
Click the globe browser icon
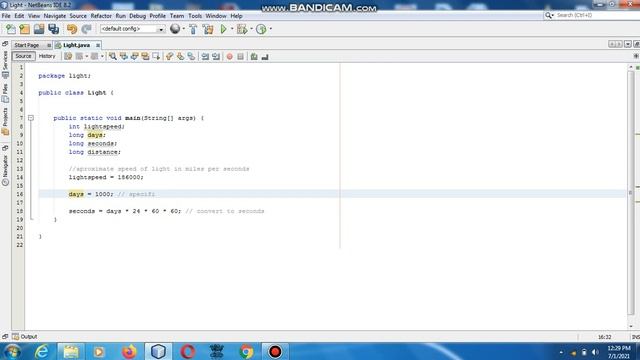click(175, 29)
